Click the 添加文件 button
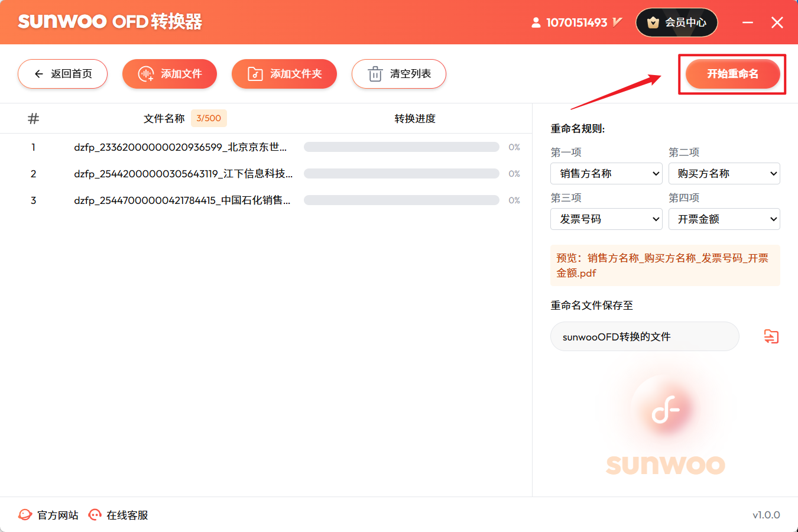The height and width of the screenshot is (532, 798). (170, 74)
